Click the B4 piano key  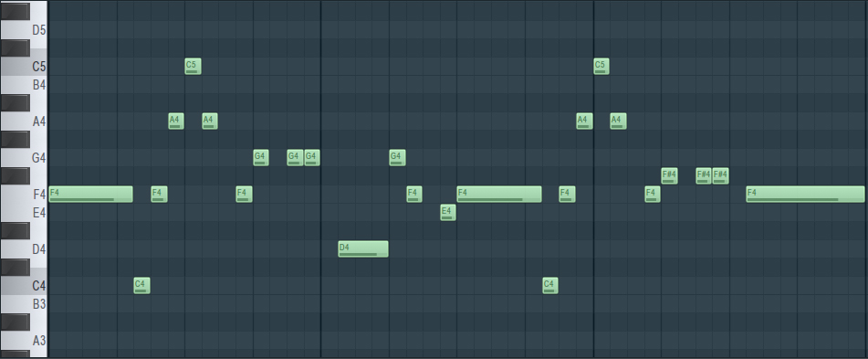(23, 85)
